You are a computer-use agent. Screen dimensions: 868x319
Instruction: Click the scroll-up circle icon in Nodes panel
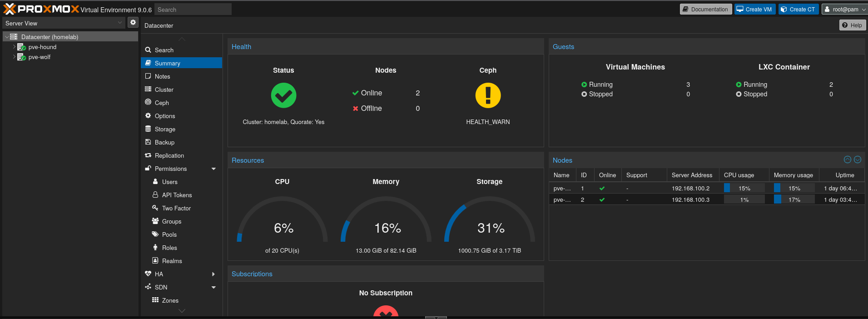847,159
